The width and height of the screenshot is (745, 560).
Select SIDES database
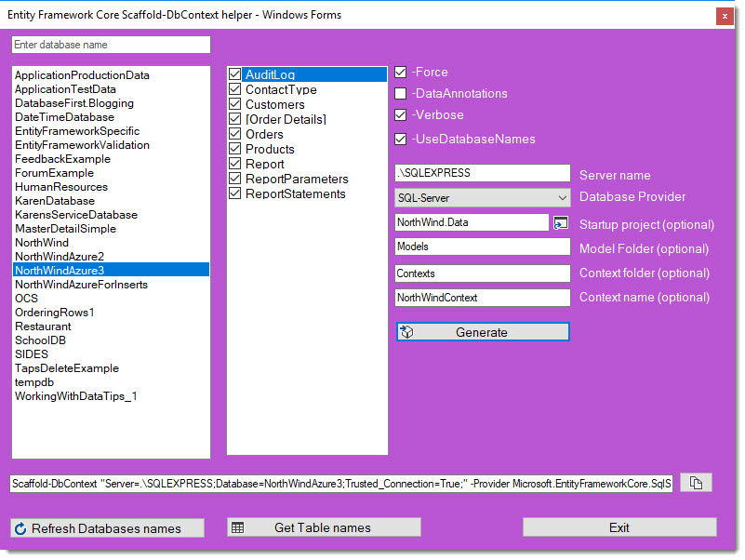tap(111, 354)
